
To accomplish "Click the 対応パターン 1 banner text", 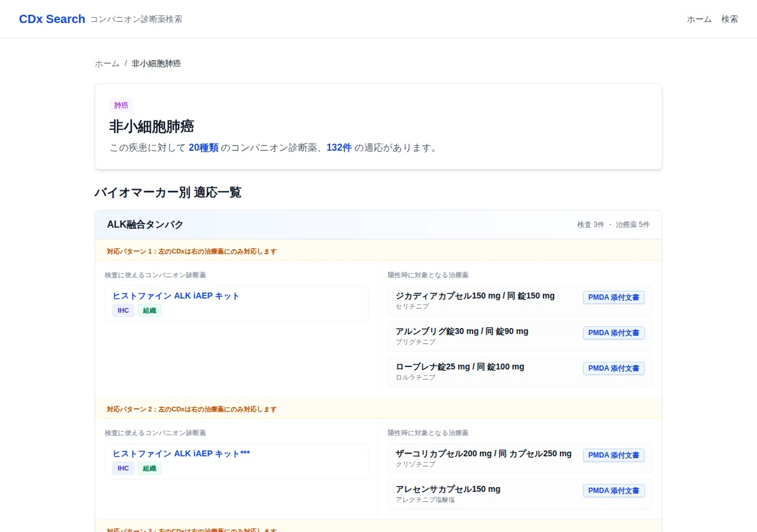I will pos(192,251).
